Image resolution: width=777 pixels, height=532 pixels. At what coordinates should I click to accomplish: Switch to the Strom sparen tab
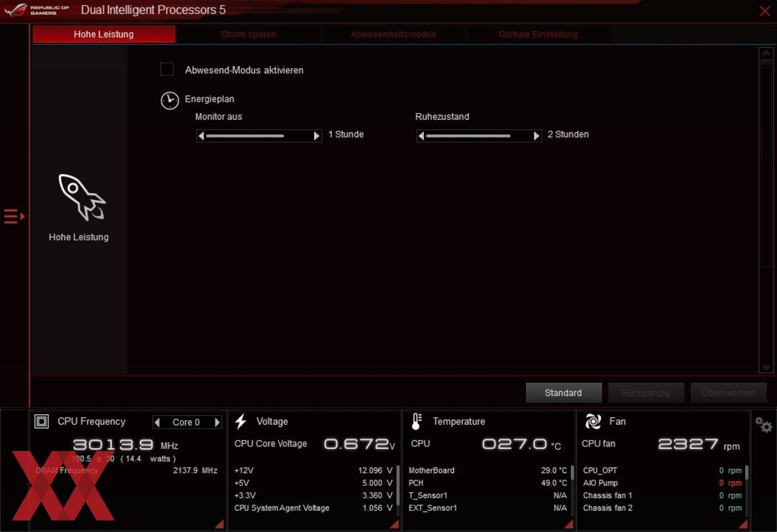[x=249, y=34]
